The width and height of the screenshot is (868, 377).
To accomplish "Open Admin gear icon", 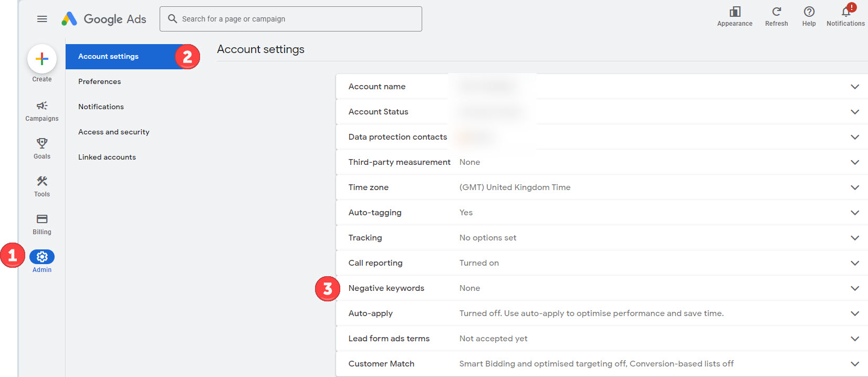I will pyautogui.click(x=42, y=257).
